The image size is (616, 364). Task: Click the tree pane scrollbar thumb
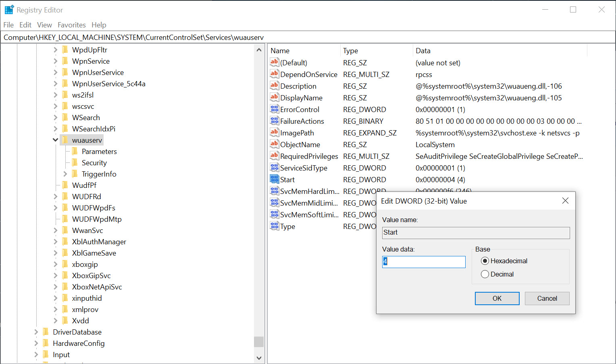point(259,341)
